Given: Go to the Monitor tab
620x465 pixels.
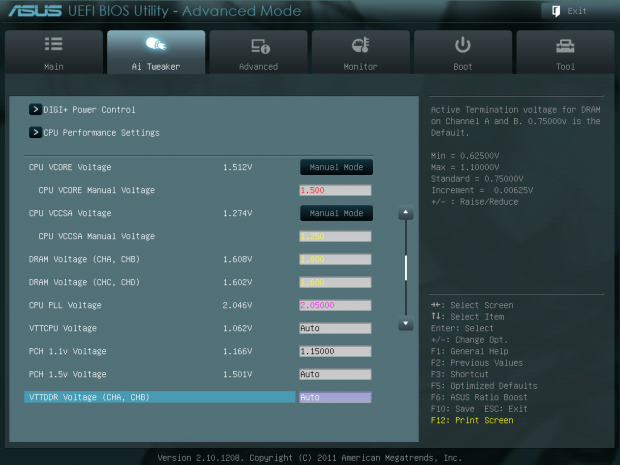Looking at the screenshot, I should (361, 52).
